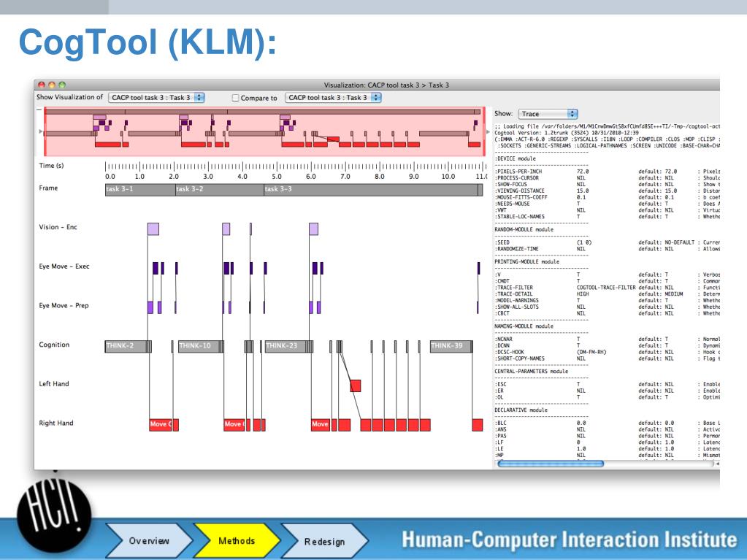The height and width of the screenshot is (560, 747).
Task: Click the Methods navigation arrow
Action: [237, 540]
